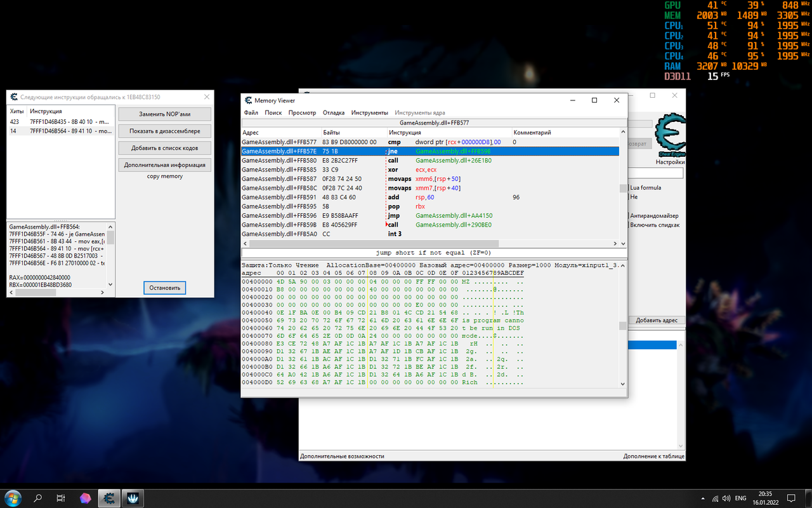Click the Memory Viewer title bar icon
Screen dimensions: 812x508
[248, 100]
